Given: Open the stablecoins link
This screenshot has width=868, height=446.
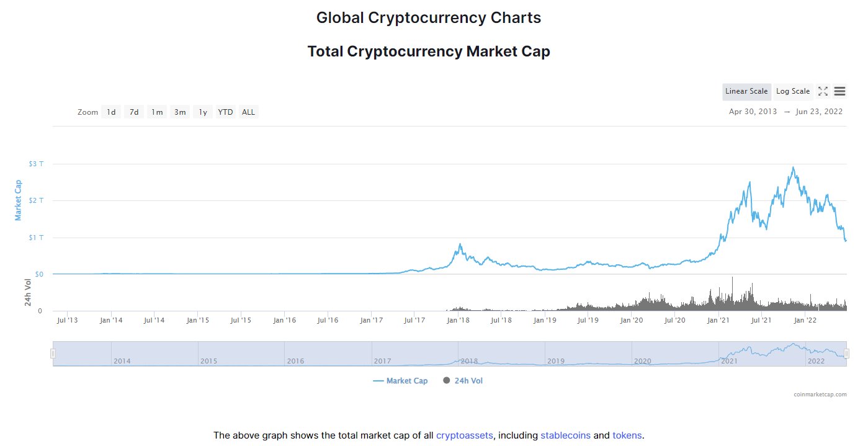Looking at the screenshot, I should click(565, 435).
